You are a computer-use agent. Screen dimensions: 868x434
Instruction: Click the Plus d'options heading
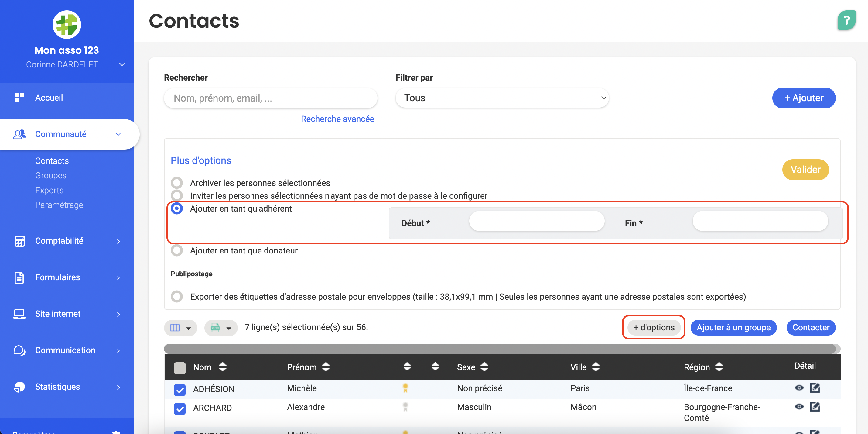point(201,160)
